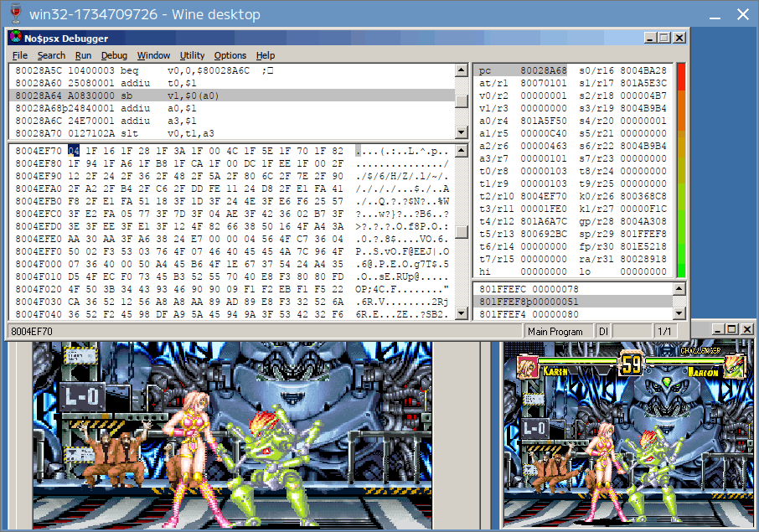Click hex dump scroll-up arrow
Viewport: 759px width, 532px height.
(462, 151)
